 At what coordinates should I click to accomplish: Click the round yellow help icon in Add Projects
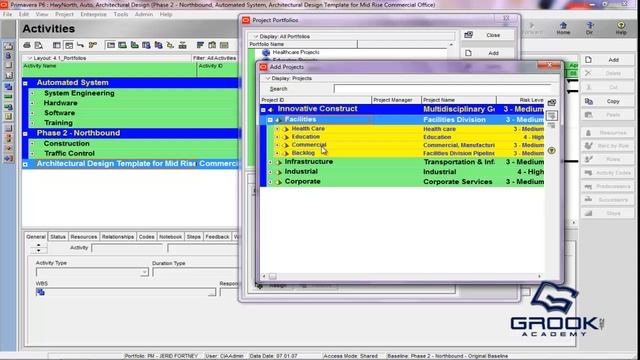click(x=551, y=151)
